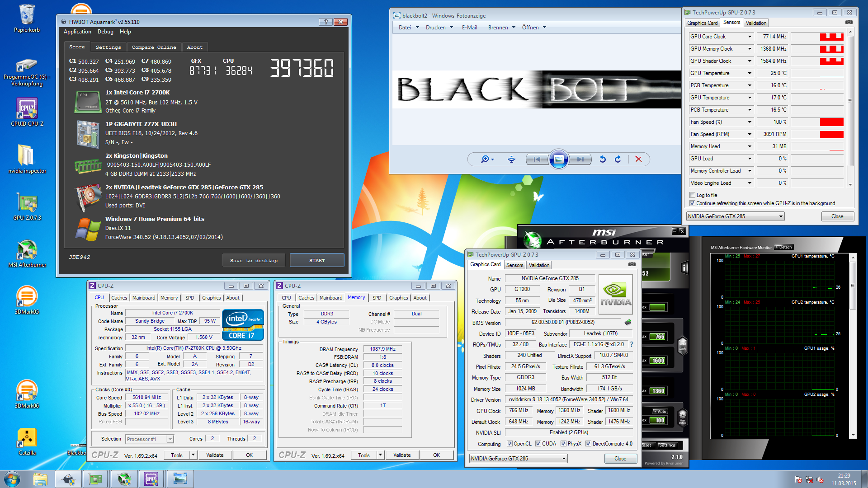Viewport: 868px width, 488px height.
Task: Switch to the Settings tab in Aquamark
Action: click(x=108, y=47)
